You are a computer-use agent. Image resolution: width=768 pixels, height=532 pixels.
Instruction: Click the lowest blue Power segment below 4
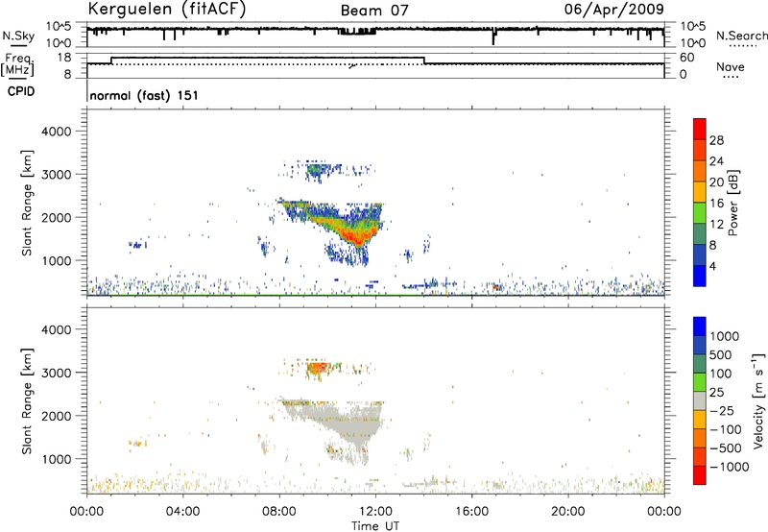700,276
